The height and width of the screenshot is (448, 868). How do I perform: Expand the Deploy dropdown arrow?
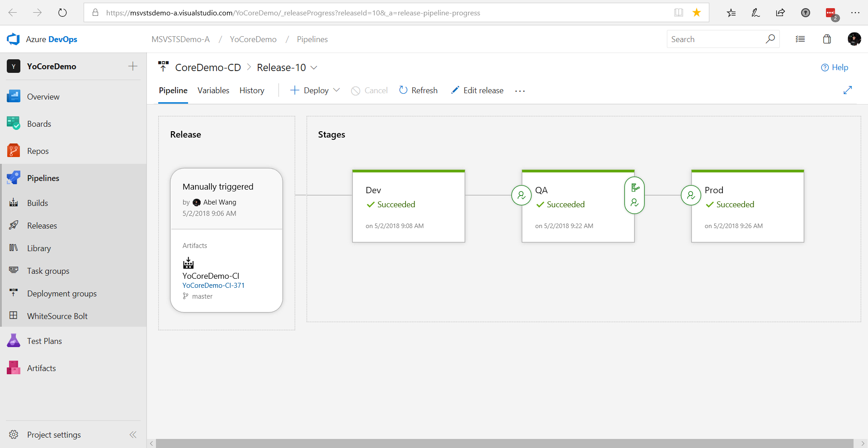[336, 90]
